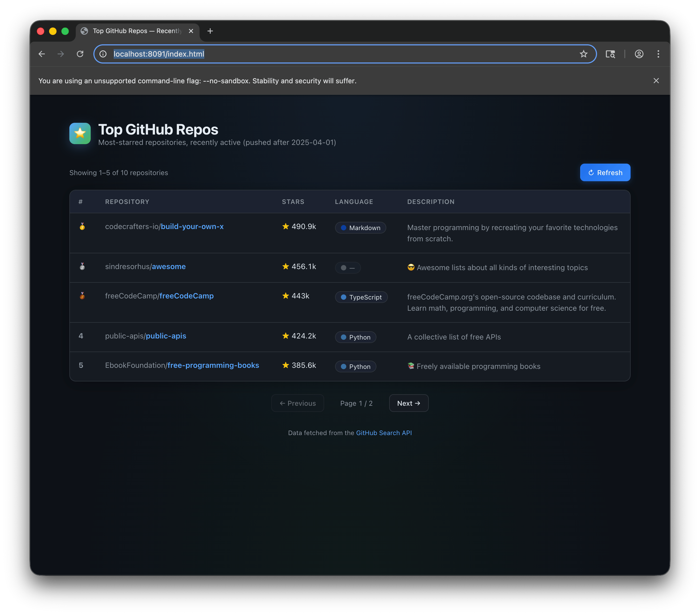Viewport: 700px width, 615px height.
Task: Dismiss the no-sandbox warning bar
Action: (656, 81)
